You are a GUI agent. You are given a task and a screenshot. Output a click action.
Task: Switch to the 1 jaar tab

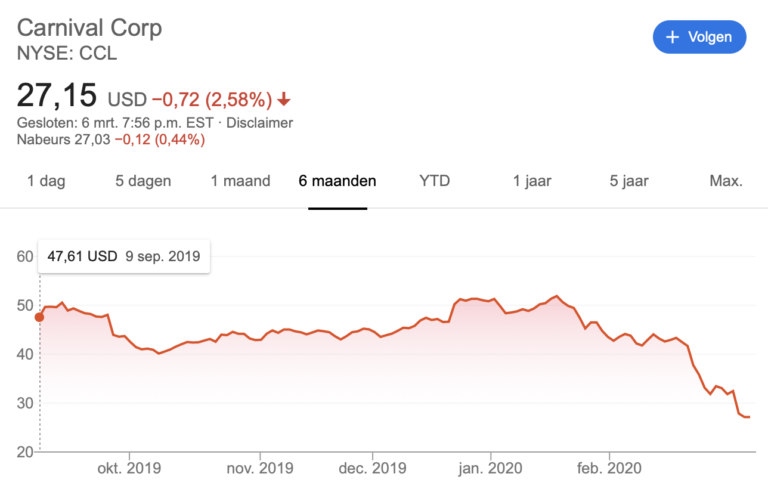coord(532,181)
